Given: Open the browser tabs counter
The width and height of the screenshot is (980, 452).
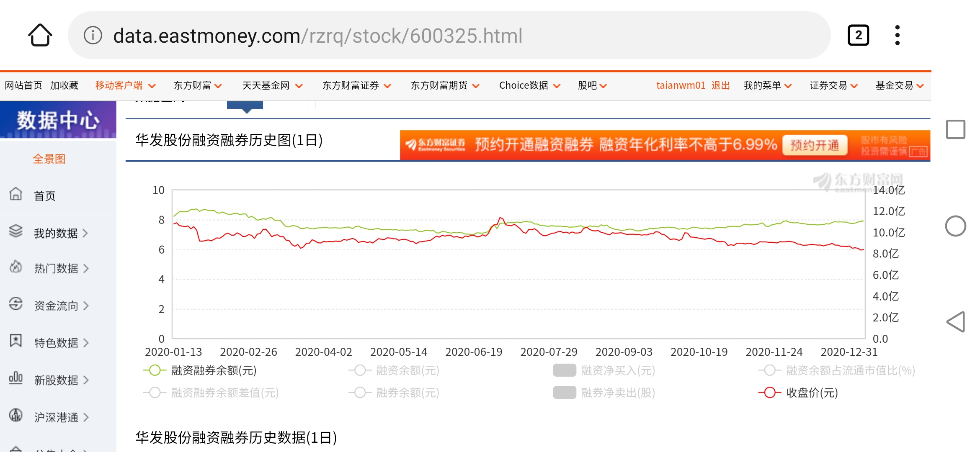Looking at the screenshot, I should coord(858,35).
